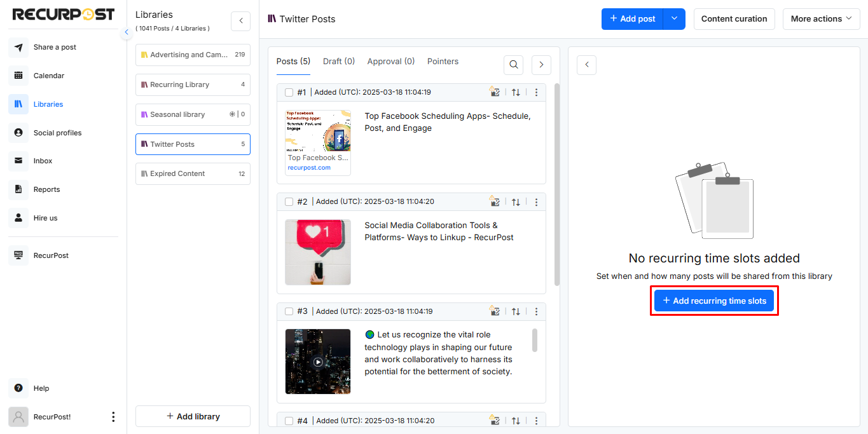868x434 pixels.
Task: Click the Facebook Scheduling Apps thumbnail
Action: 318,131
